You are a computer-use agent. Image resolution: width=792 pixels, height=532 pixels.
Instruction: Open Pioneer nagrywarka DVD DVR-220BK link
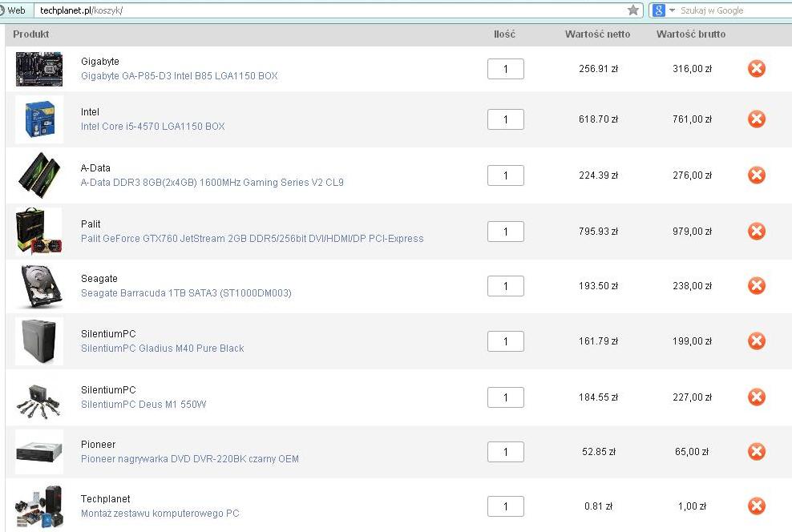(190, 459)
